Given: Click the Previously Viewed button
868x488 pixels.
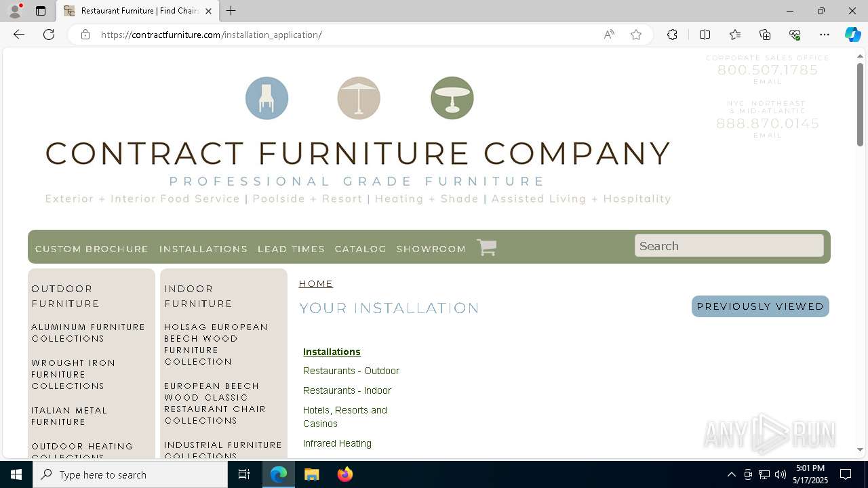Looking at the screenshot, I should (760, 306).
